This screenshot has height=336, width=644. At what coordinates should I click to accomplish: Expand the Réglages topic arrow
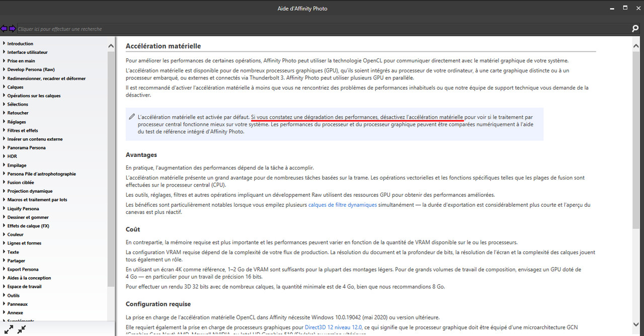point(4,122)
